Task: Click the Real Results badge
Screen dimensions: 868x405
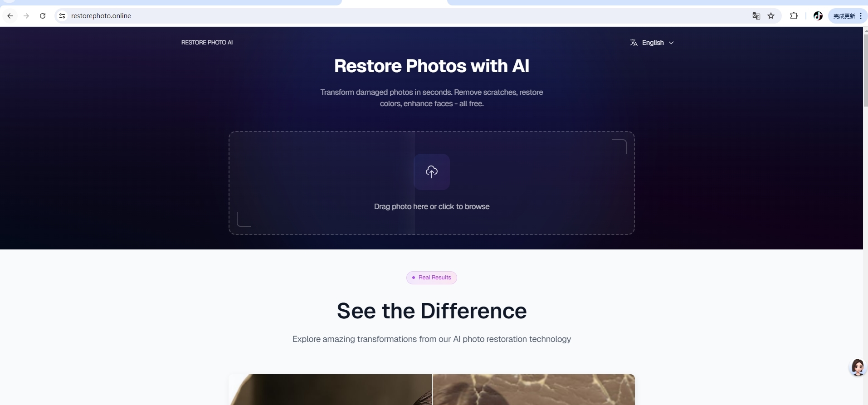Action: point(432,278)
